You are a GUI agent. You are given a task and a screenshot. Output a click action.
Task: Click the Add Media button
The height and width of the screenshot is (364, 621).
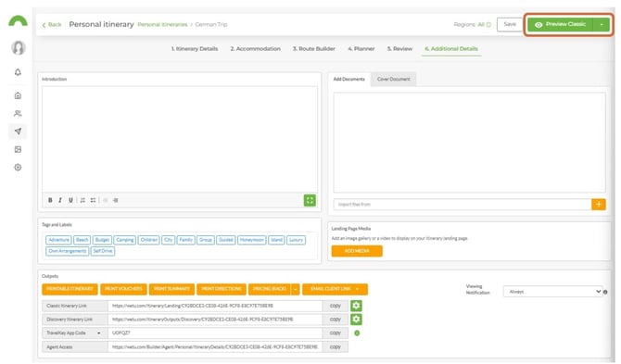point(357,251)
